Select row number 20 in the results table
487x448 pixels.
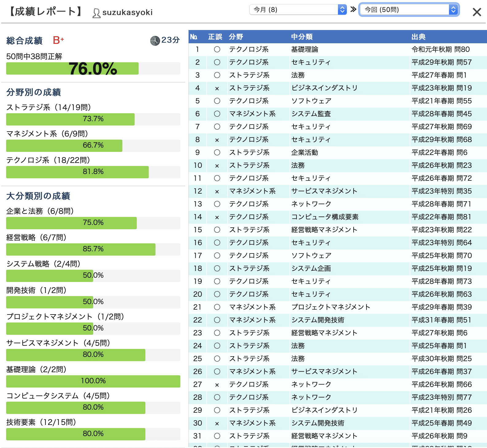tap(197, 294)
